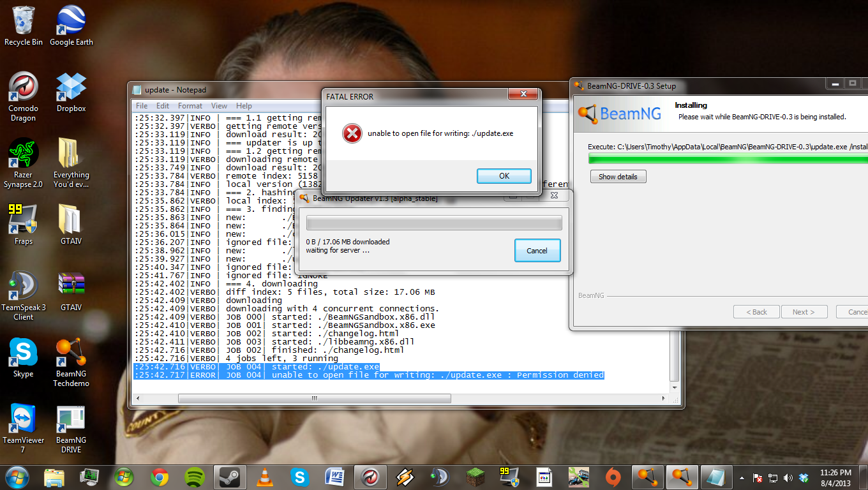Open TeamSpeak from the taskbar
868x490 pixels.
click(439, 477)
